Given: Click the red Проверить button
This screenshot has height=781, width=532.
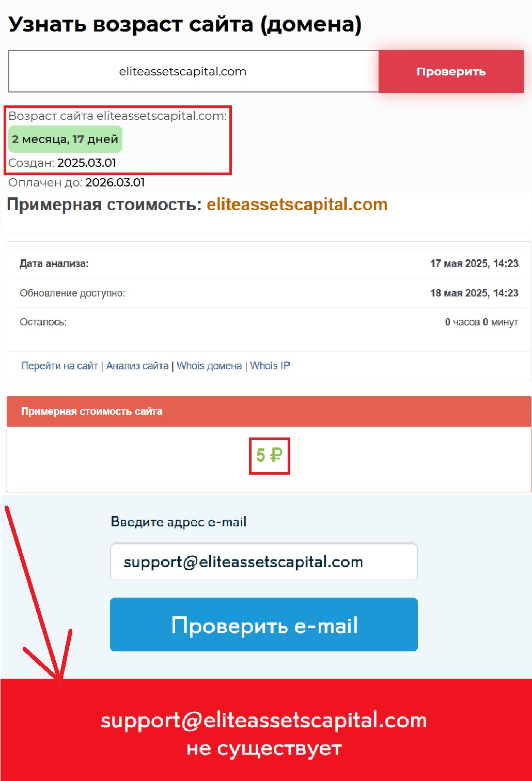Looking at the screenshot, I should point(451,72).
